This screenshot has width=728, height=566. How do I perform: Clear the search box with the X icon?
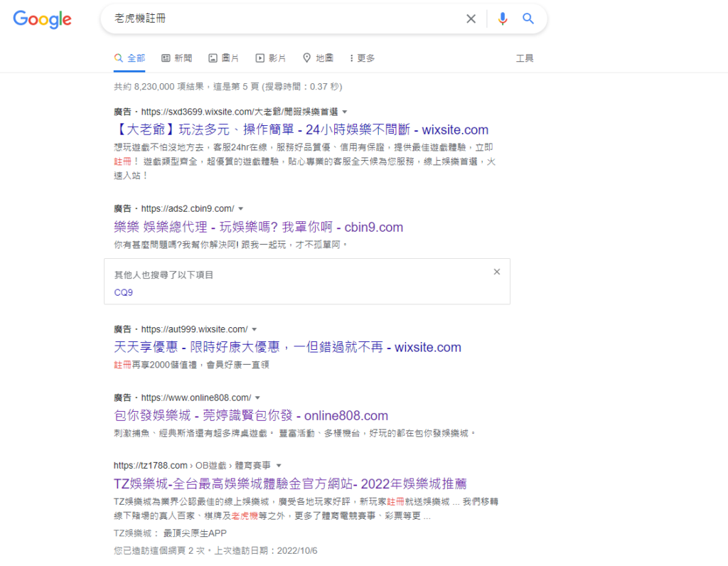tap(471, 18)
